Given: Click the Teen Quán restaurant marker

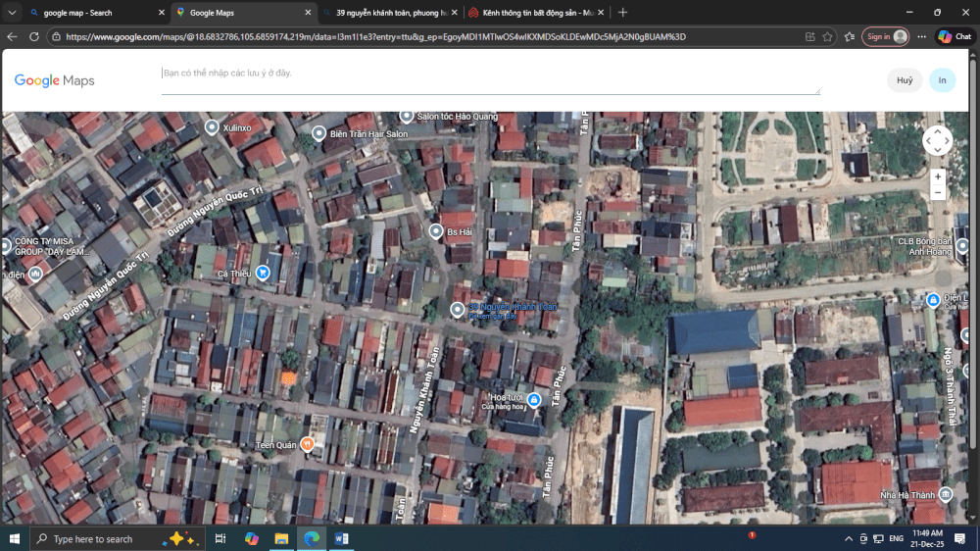Looking at the screenshot, I should 307,444.
